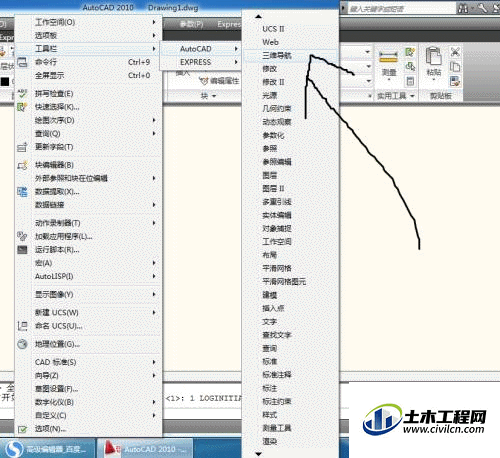Expand the 工作空间(O) submenu
This screenshot has height=458, width=500.
(89, 22)
